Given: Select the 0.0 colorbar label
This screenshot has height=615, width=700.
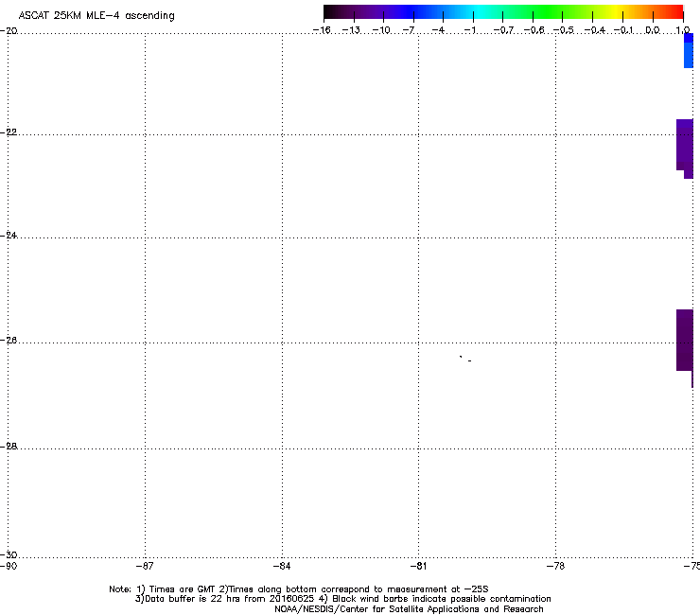Looking at the screenshot, I should (653, 30).
